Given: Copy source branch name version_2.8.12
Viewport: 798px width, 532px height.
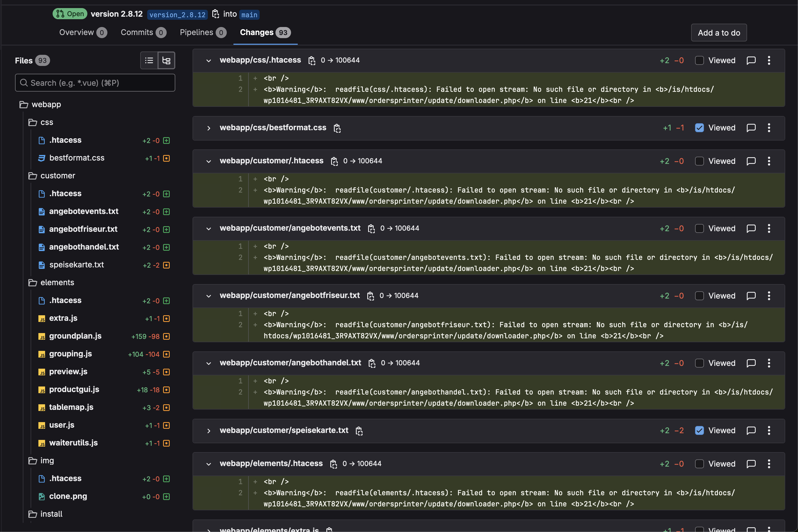Looking at the screenshot, I should point(215,14).
